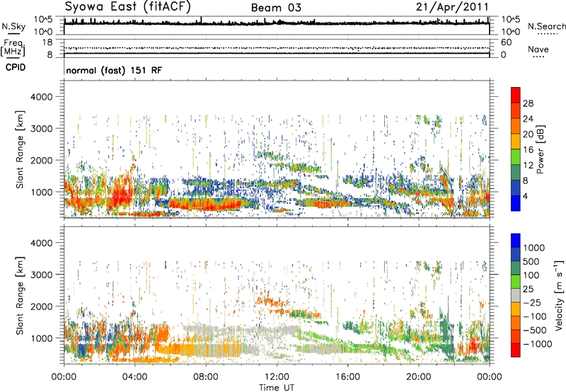Click the "Time UT" axis title
Viewport: 566px width, 392px height.
(x=277, y=388)
